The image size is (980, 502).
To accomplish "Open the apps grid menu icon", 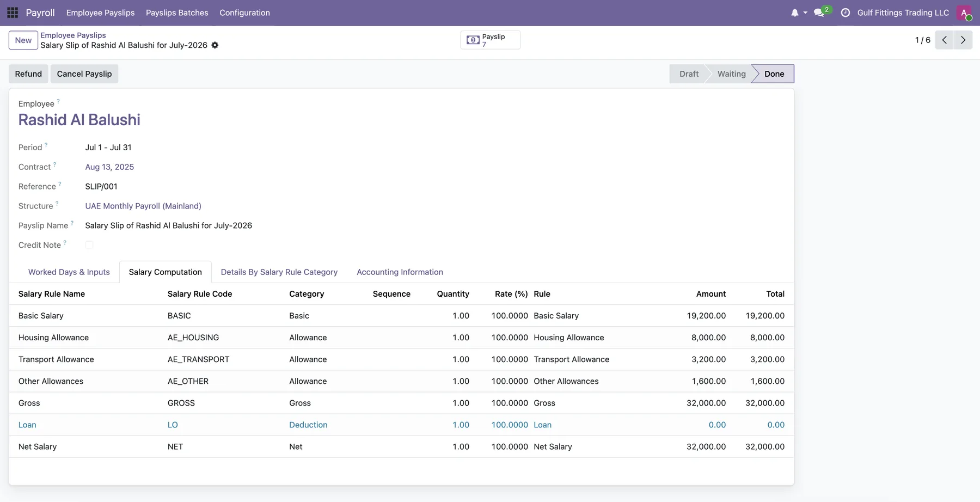I will tap(13, 13).
